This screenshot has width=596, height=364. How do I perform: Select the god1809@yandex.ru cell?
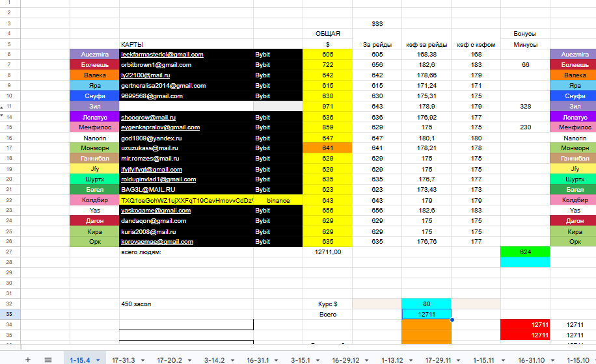click(186, 138)
